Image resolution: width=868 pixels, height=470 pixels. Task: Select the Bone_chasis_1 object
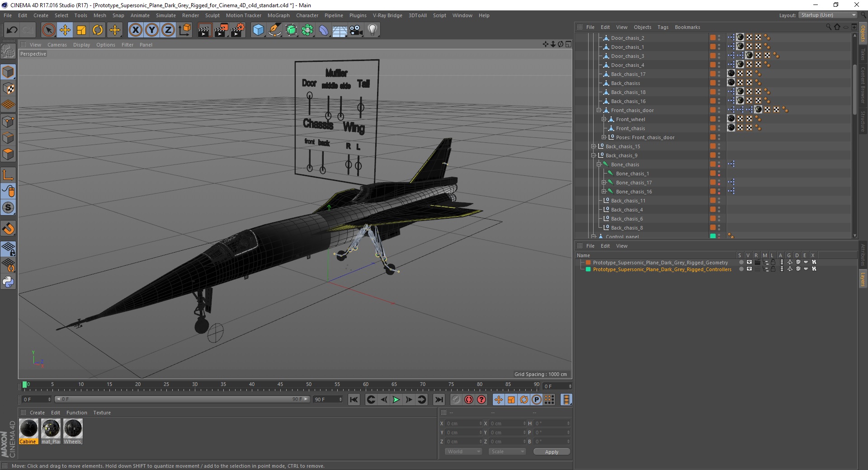[x=632, y=174]
